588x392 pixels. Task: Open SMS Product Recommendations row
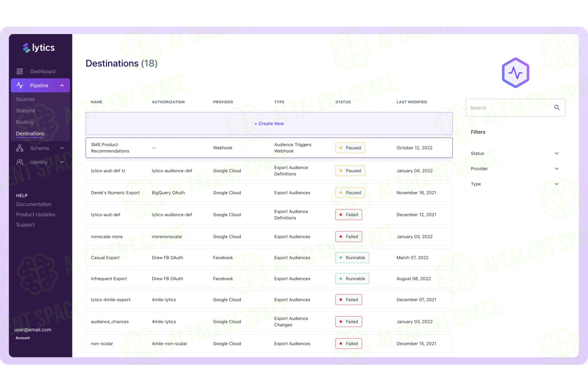[269, 148]
